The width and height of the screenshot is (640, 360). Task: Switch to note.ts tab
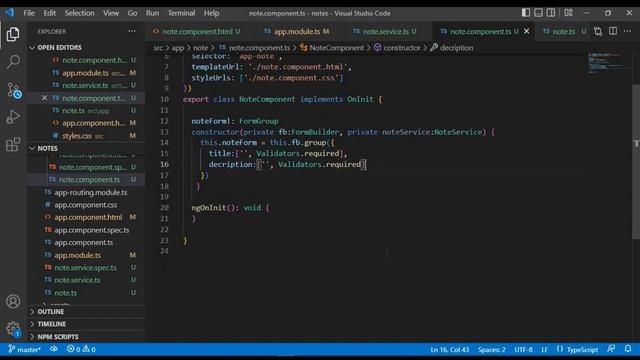564,31
